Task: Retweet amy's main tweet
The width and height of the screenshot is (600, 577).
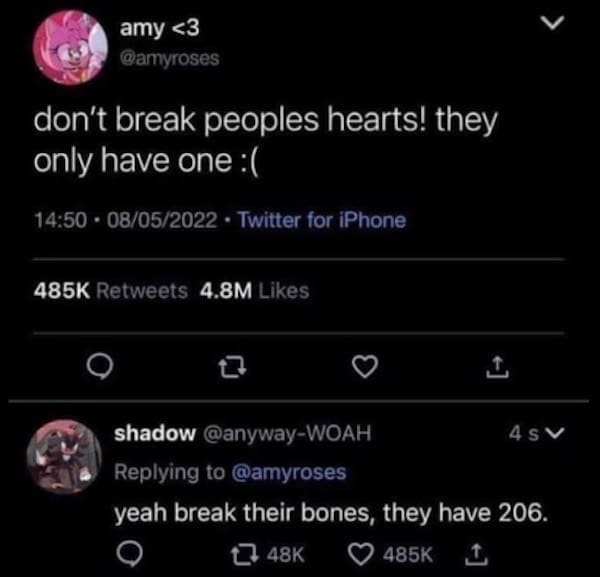Action: 232,367
